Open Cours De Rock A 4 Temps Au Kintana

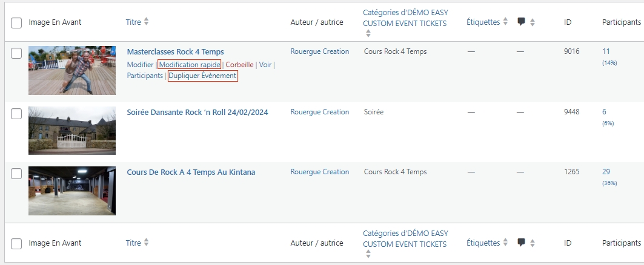point(191,172)
